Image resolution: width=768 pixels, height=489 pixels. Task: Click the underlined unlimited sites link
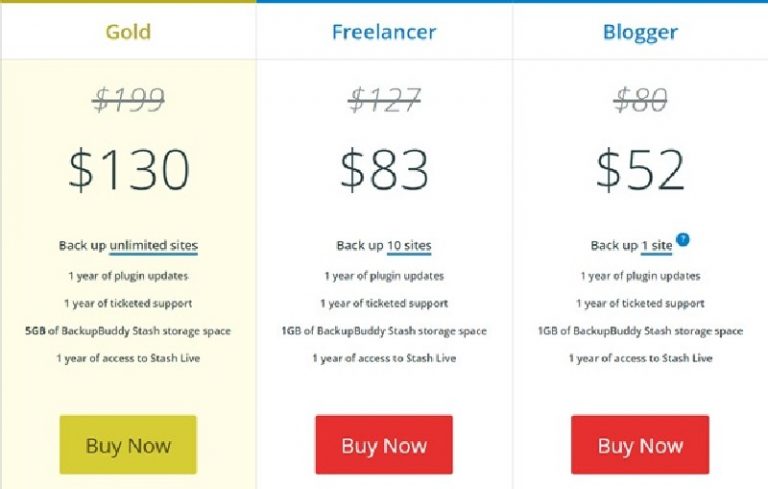pos(153,245)
